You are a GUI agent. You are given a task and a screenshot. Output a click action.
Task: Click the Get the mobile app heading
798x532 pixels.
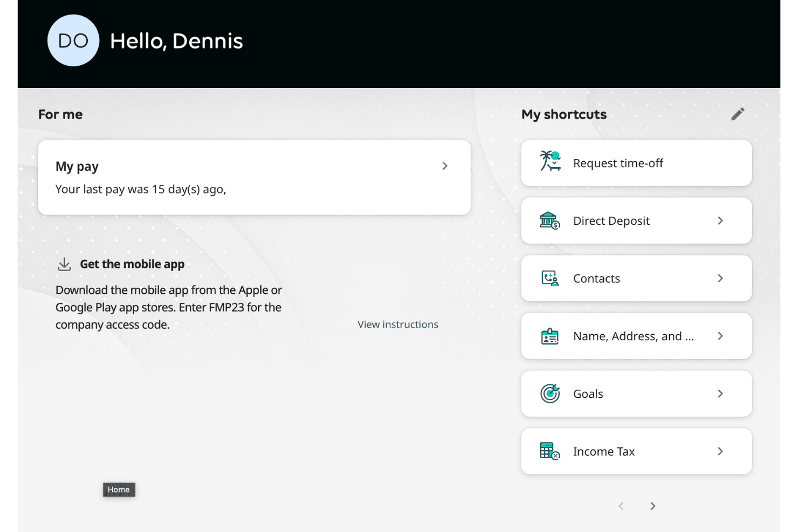click(x=132, y=264)
